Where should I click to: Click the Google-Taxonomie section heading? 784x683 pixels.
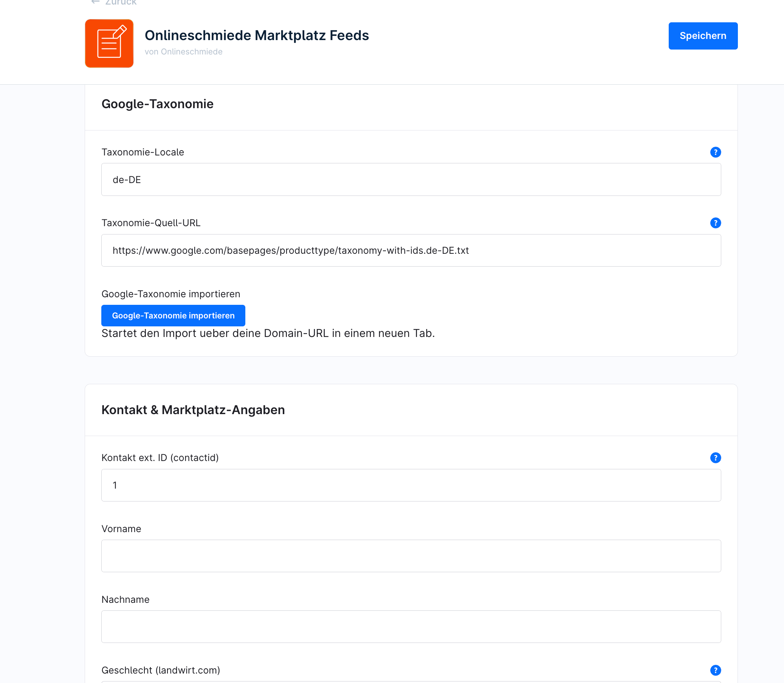[x=157, y=104]
